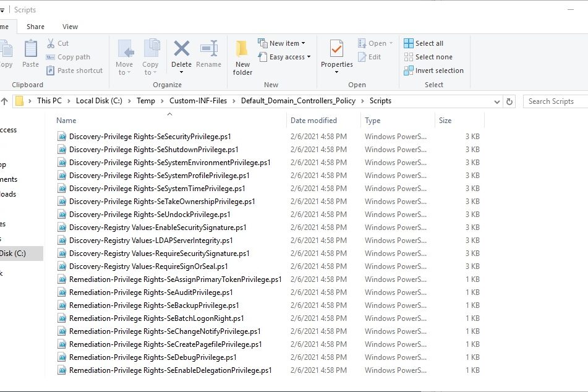Sort by the Name column header
Image resolution: width=588 pixels, height=392 pixels.
tap(66, 121)
